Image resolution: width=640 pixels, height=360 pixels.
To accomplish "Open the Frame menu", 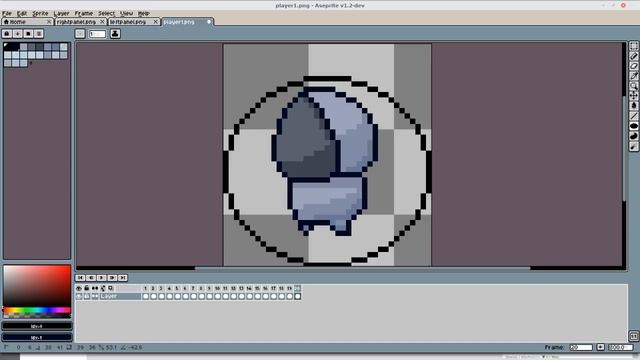I will (84, 13).
